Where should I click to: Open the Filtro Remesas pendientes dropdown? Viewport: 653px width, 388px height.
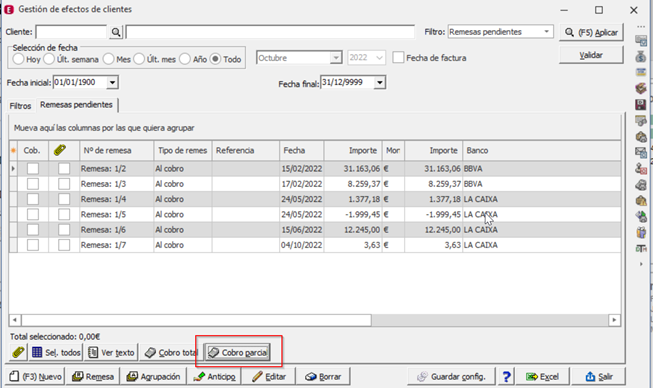tap(546, 32)
